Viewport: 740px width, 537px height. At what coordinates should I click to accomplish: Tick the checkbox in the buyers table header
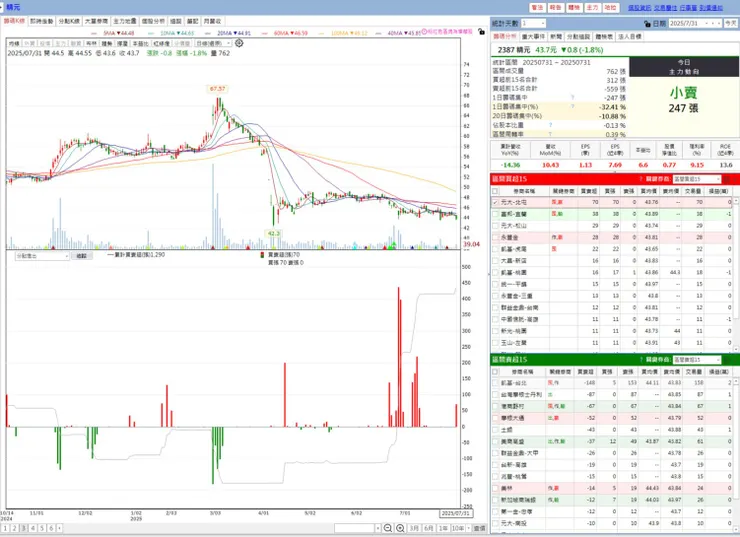(x=495, y=191)
